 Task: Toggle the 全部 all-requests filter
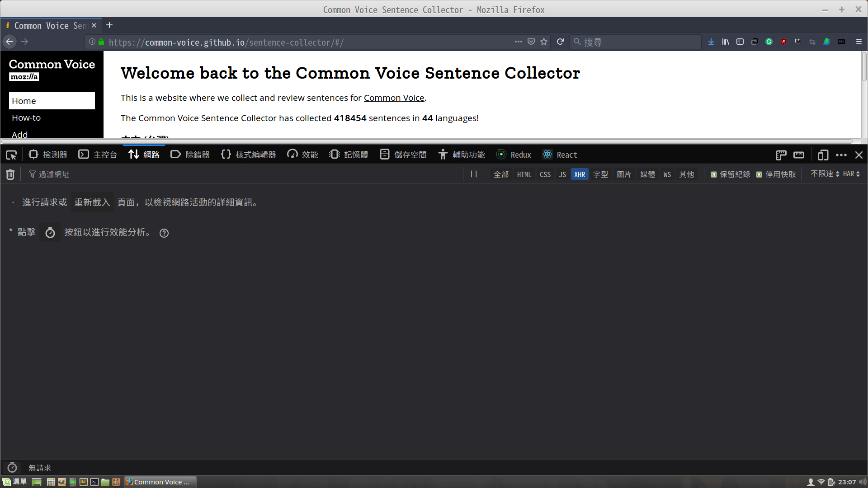coord(501,174)
